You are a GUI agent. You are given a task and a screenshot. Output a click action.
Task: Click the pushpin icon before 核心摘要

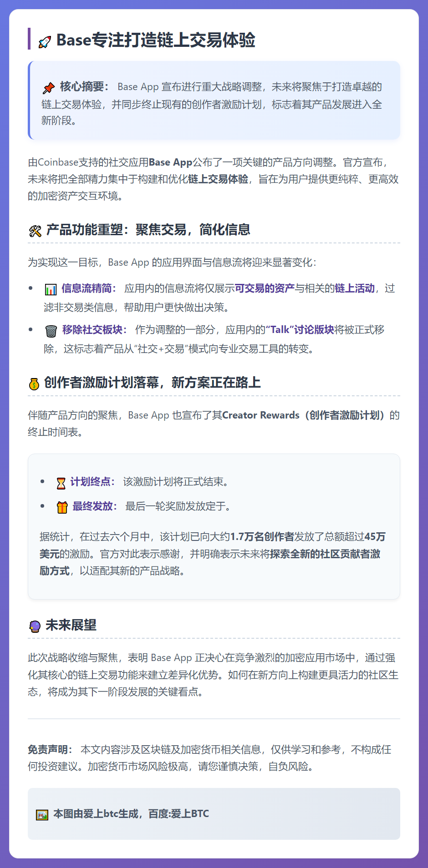[x=48, y=88]
